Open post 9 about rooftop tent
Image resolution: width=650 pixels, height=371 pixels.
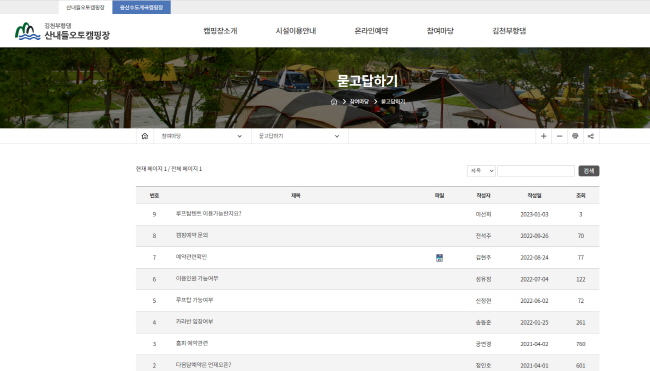pyautogui.click(x=208, y=213)
